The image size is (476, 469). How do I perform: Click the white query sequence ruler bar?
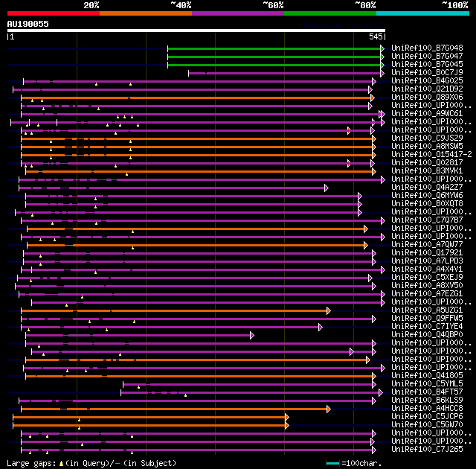pyautogui.click(x=196, y=31)
